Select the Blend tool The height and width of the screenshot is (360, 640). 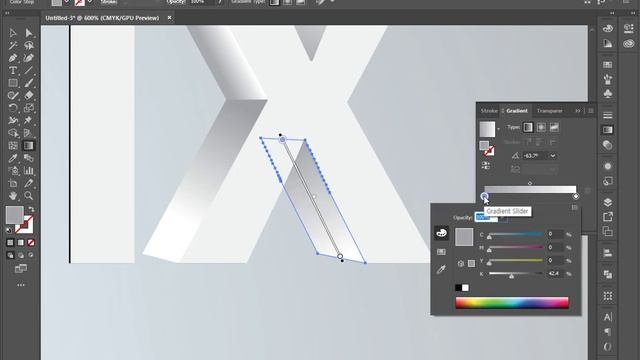[x=29, y=158]
